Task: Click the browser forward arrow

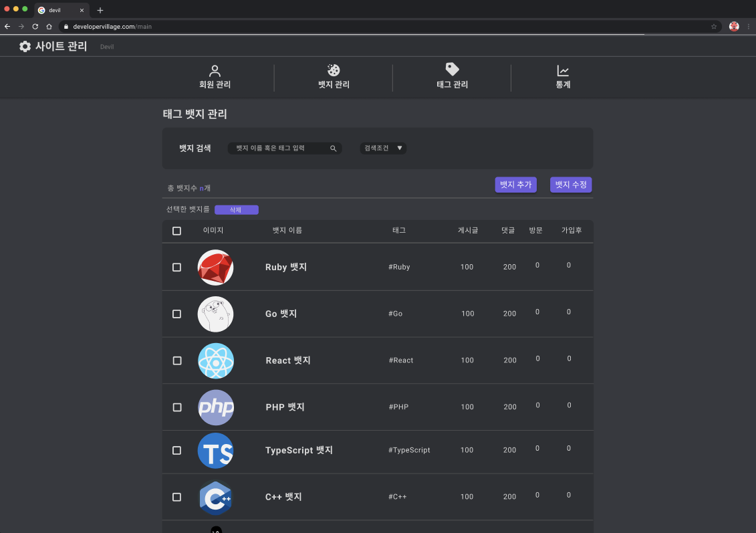Action: (21, 27)
